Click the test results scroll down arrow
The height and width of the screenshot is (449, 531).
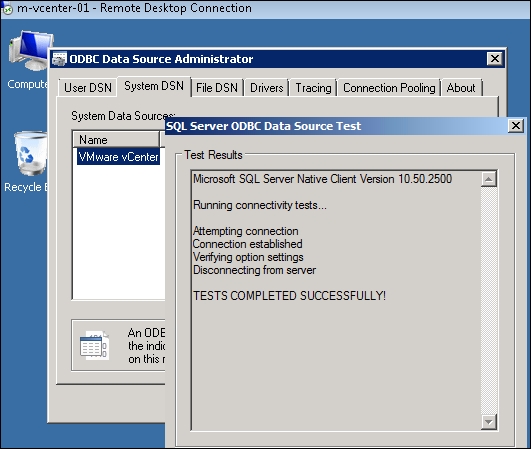coord(489,422)
